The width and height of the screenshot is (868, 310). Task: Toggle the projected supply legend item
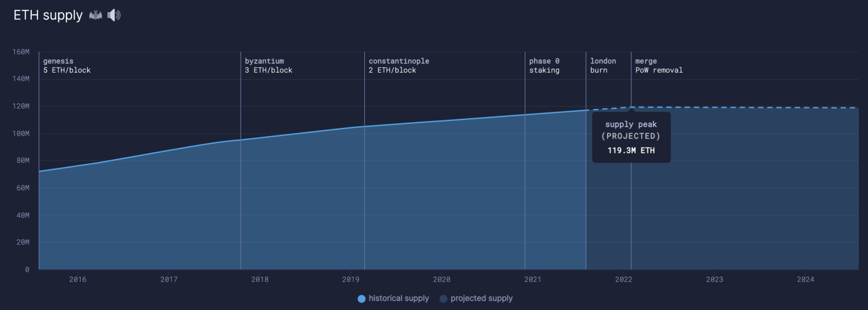click(x=476, y=298)
